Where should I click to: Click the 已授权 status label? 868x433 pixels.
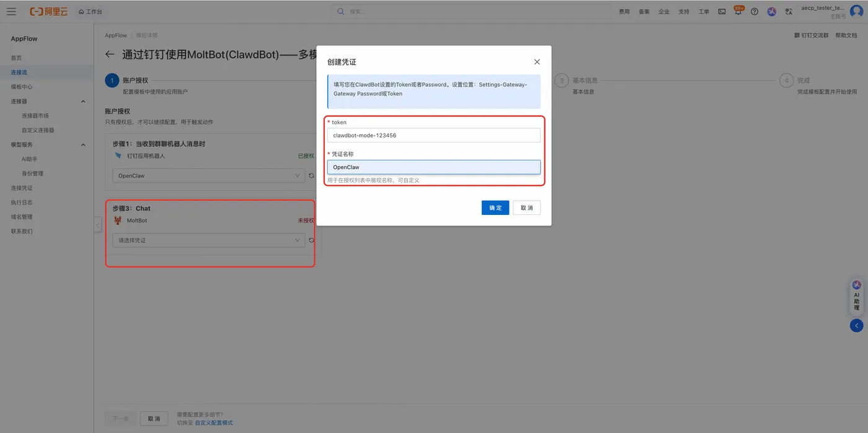pyautogui.click(x=306, y=156)
